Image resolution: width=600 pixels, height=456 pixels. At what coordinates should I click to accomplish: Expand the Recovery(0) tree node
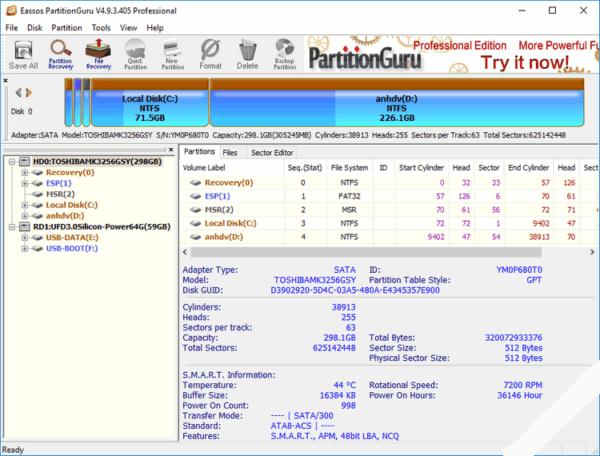[x=25, y=172]
